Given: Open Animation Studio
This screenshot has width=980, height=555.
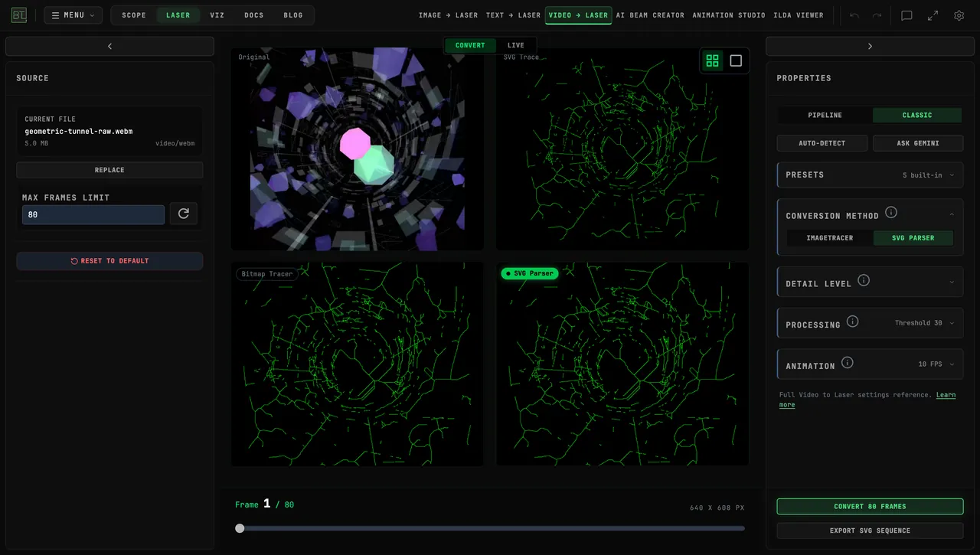Looking at the screenshot, I should pyautogui.click(x=729, y=15).
